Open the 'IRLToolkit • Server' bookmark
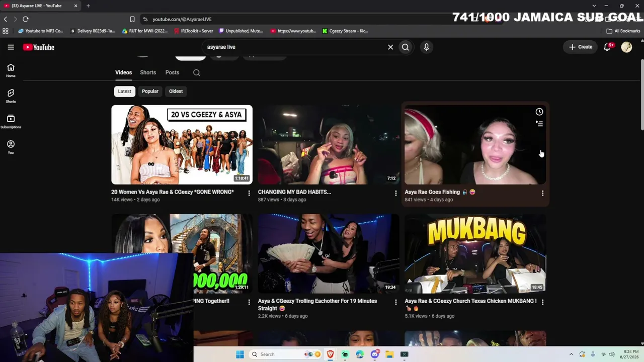This screenshot has height=362, width=644. point(194,31)
